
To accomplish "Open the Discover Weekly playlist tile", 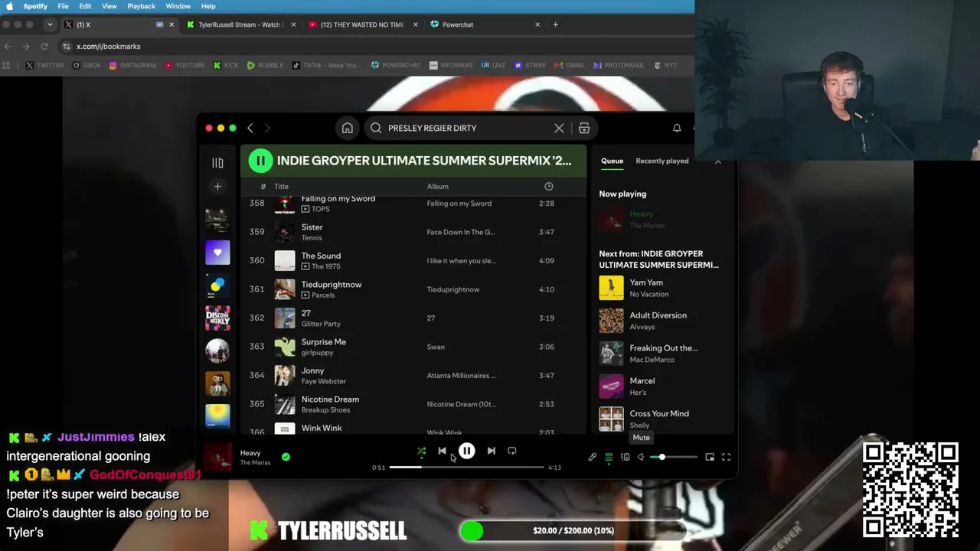I will [217, 318].
